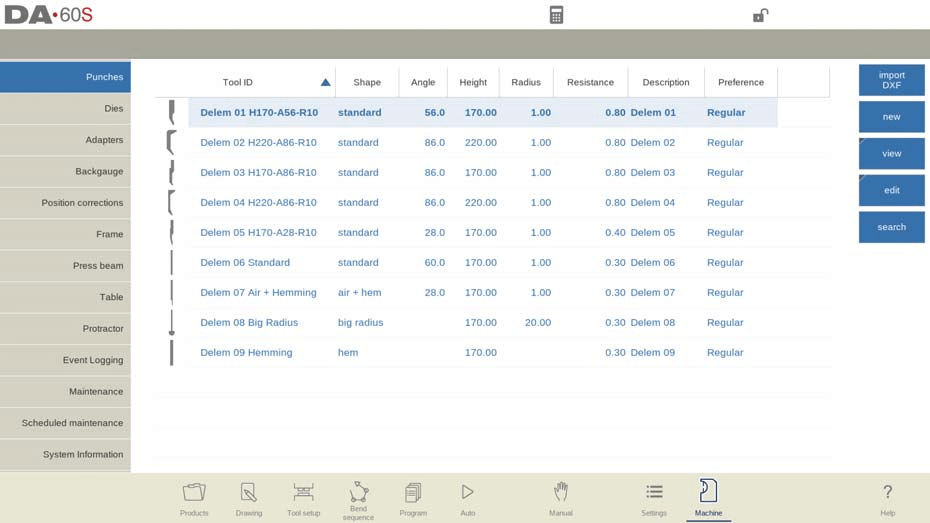The image size is (930, 523).
Task: Click the import DXF button
Action: point(891,80)
